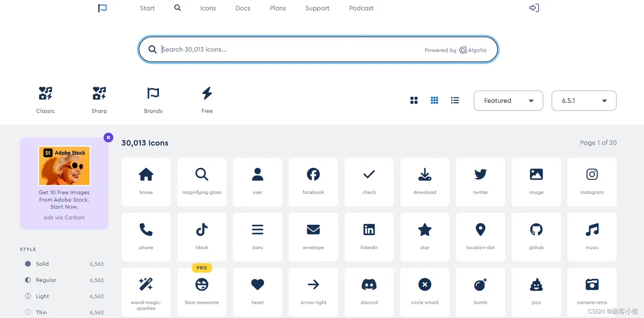Click the Algolia powered-by link
644x318 pixels.
tap(472, 50)
